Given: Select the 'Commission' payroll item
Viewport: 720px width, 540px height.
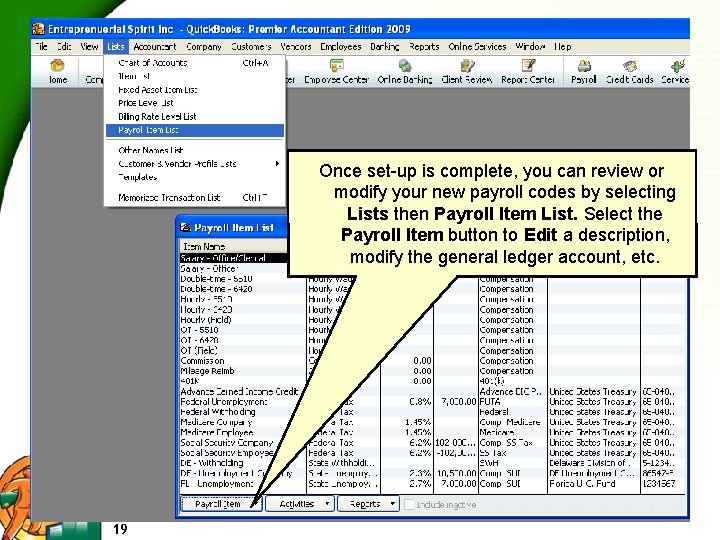Looking at the screenshot, I should pyautogui.click(x=243, y=360).
